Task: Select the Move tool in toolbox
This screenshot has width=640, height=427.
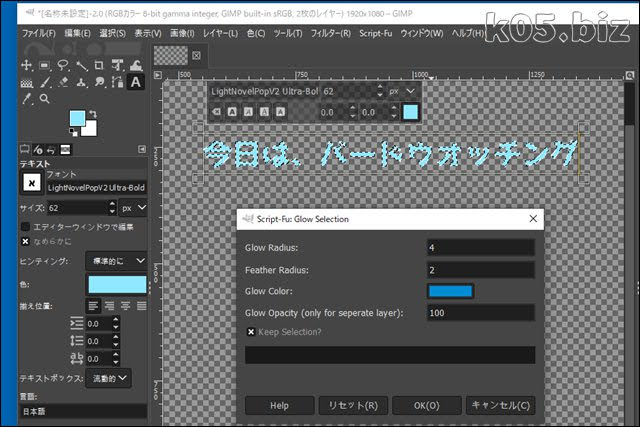Action: [x=27, y=65]
